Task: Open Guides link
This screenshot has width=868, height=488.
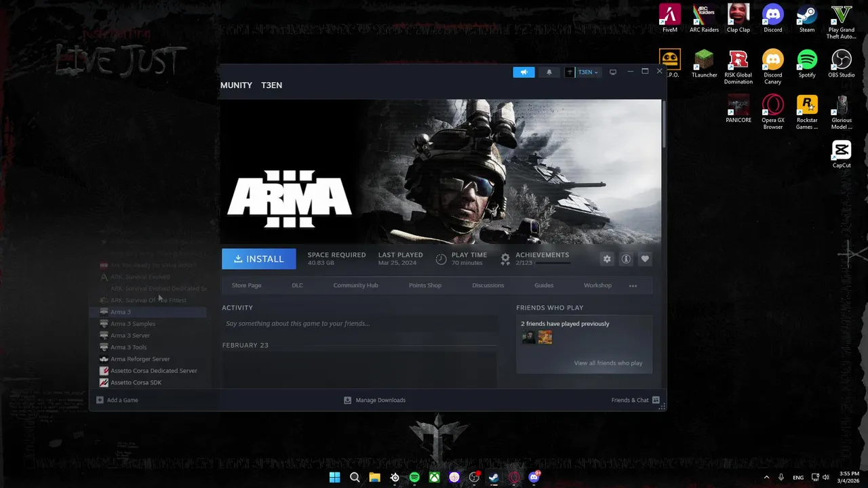Action: (x=544, y=285)
